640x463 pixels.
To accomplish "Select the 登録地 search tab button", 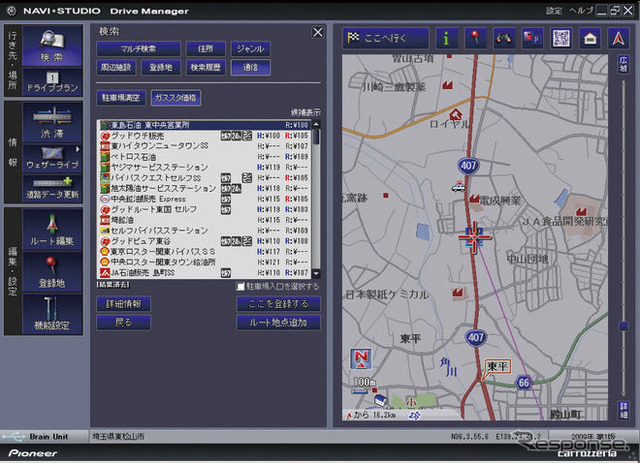I will pyautogui.click(x=161, y=67).
